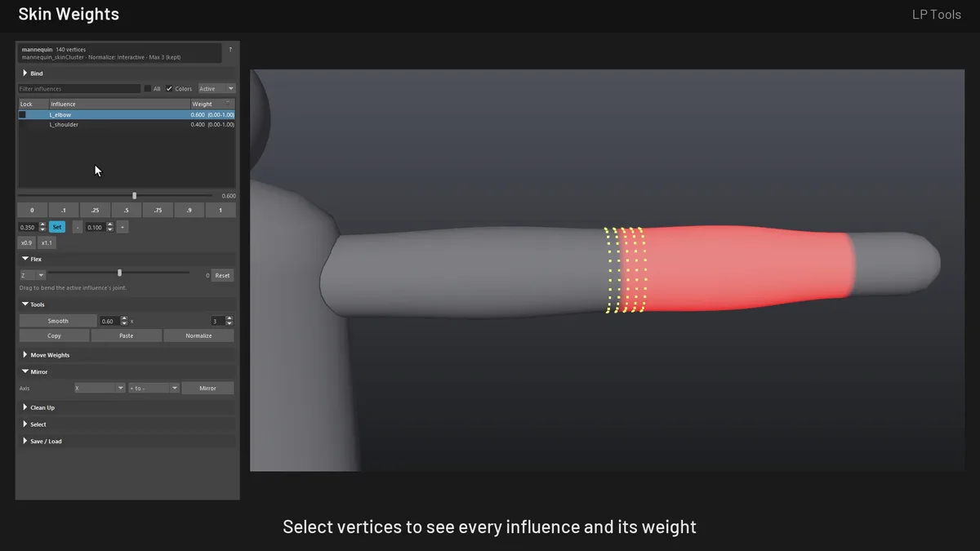Apply the .1 weight preset
The width and height of the screenshot is (980, 551).
(64, 211)
